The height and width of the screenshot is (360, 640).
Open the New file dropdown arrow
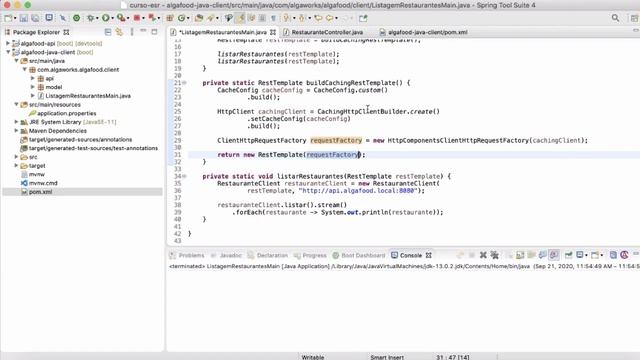tap(15, 18)
